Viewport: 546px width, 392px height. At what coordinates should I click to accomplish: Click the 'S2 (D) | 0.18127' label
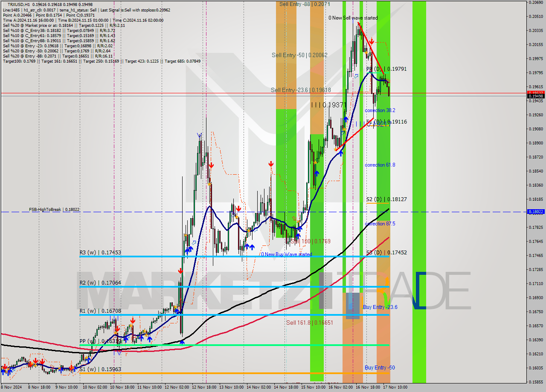click(x=386, y=199)
